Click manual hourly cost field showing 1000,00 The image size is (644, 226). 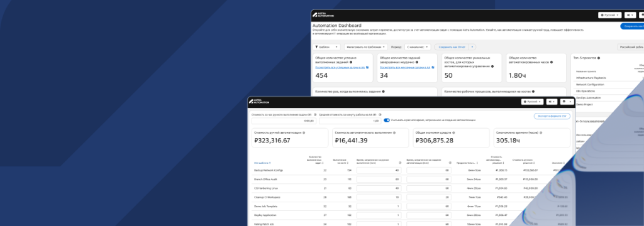284,121
